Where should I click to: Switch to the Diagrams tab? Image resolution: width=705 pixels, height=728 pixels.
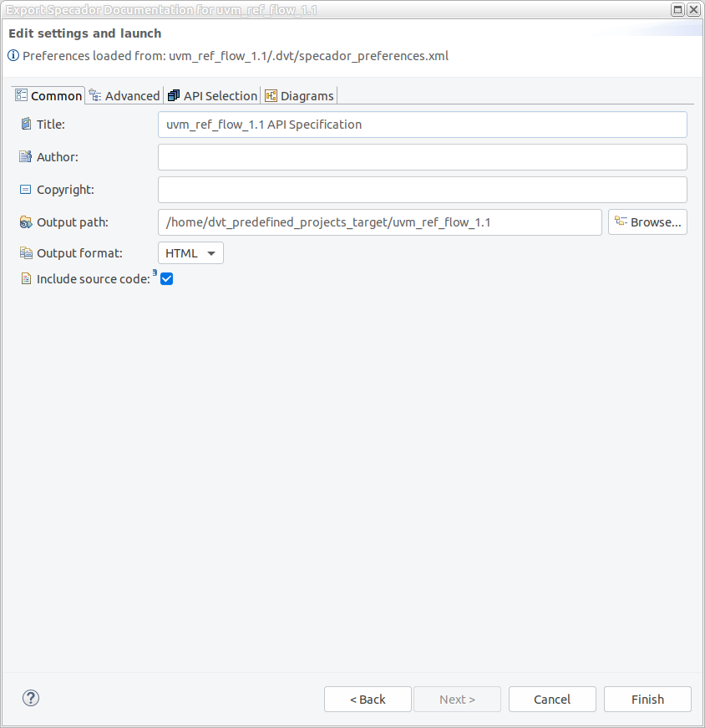point(299,96)
